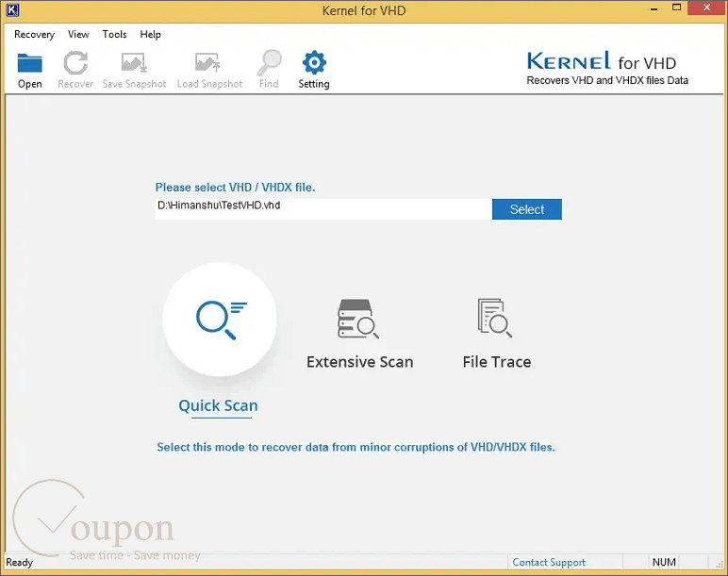Choose the Extensive Scan mode icon
The height and width of the screenshot is (576, 728).
[358, 319]
